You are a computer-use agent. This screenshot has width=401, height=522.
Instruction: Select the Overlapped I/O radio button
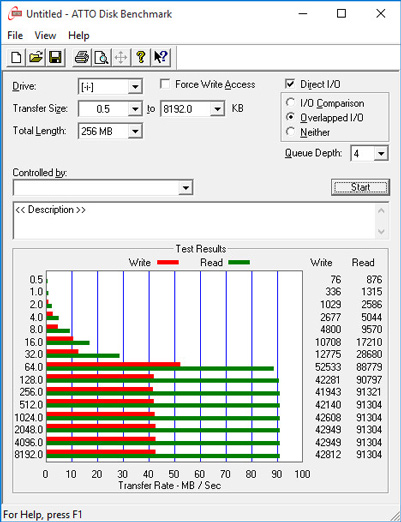291,117
